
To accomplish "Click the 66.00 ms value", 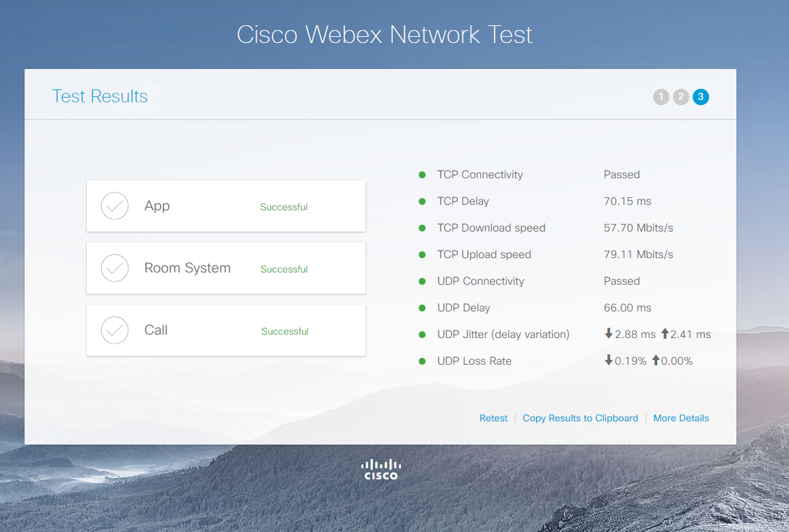I will point(628,308).
